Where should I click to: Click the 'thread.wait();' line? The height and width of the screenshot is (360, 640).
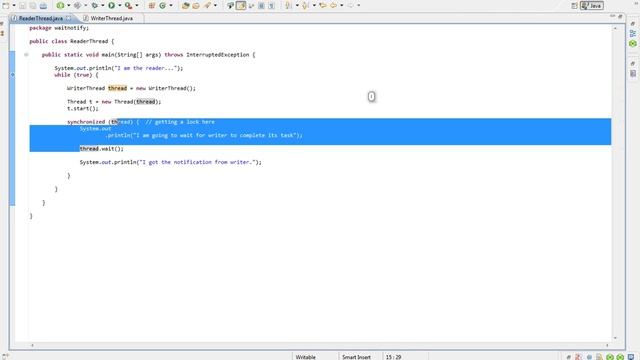pos(102,149)
